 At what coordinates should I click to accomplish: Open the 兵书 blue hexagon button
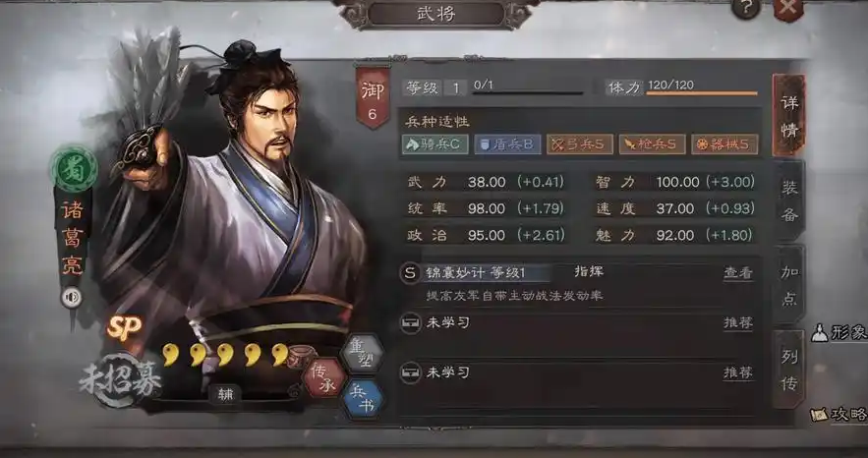tap(363, 399)
